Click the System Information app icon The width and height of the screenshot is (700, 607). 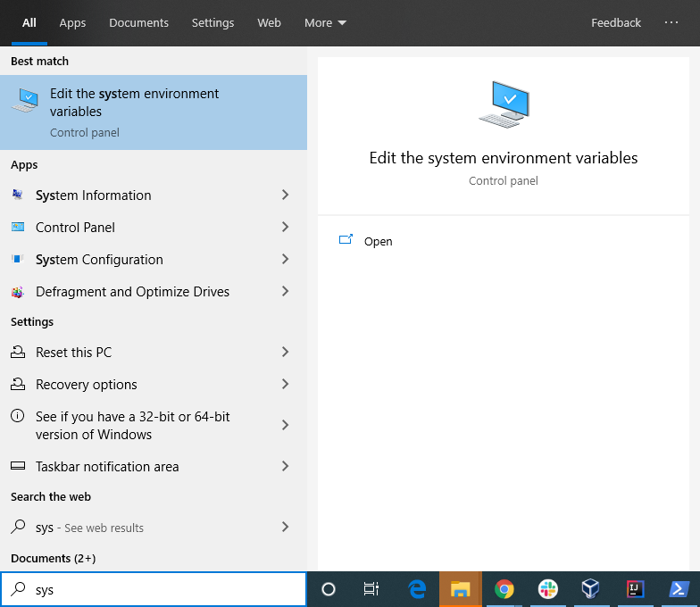pos(18,195)
